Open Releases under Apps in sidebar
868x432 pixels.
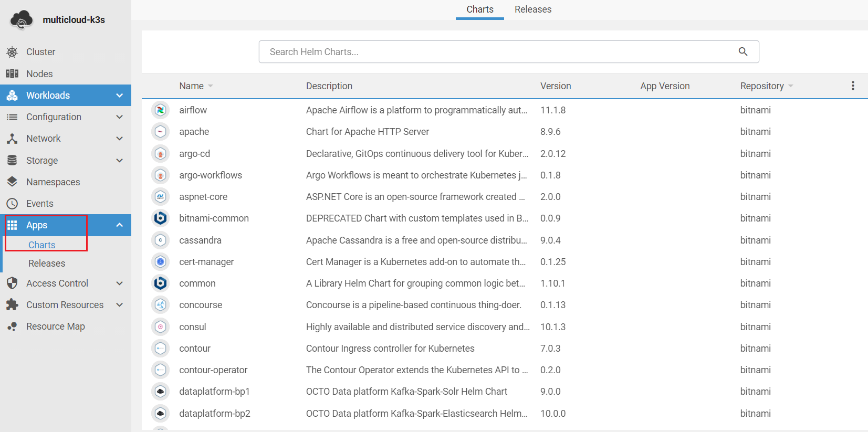(x=47, y=264)
